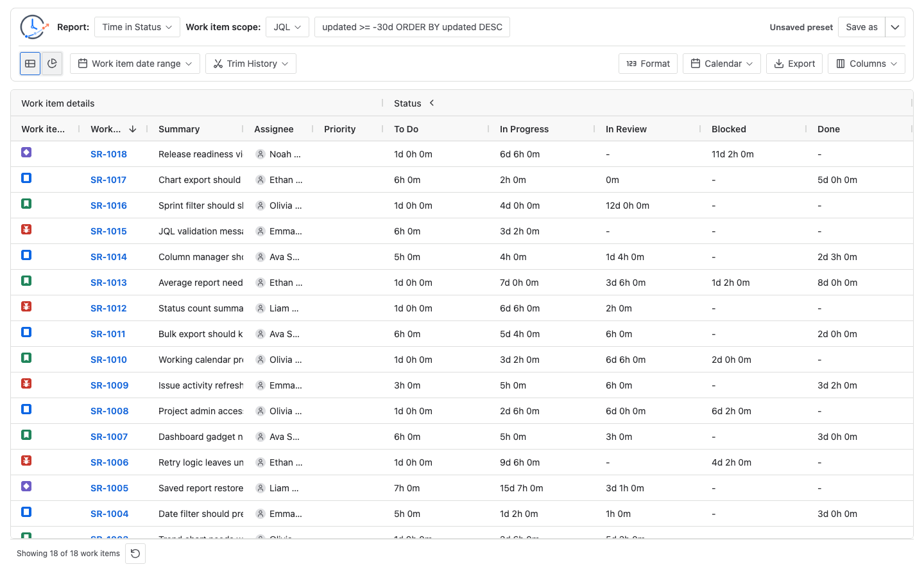Click the story type icon for SR-1013
924x578 pixels.
click(26, 281)
